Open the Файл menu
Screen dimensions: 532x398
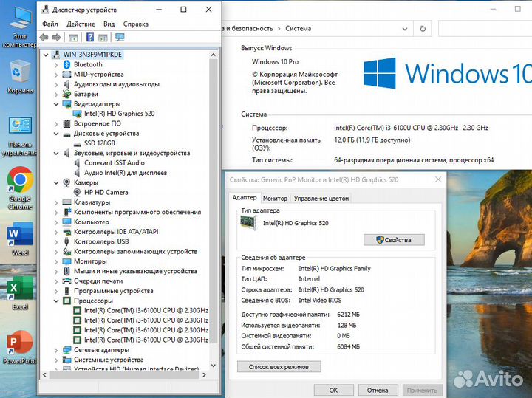[50, 24]
